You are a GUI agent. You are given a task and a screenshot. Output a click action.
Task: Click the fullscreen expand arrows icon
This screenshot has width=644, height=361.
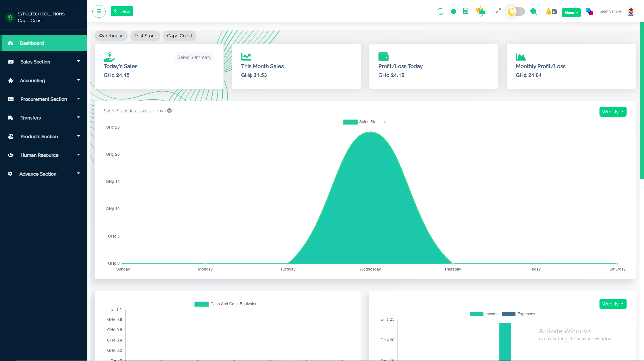click(498, 11)
